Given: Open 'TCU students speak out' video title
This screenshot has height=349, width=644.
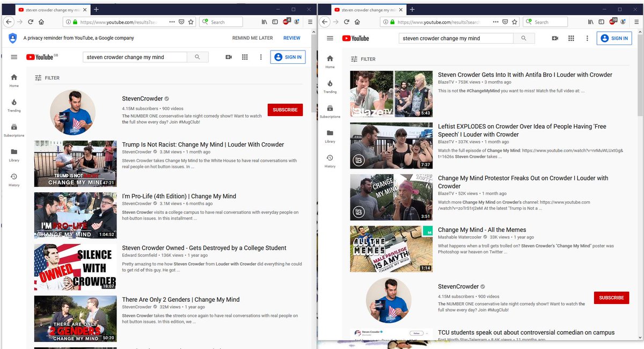Looking at the screenshot, I should pyautogui.click(x=526, y=333).
